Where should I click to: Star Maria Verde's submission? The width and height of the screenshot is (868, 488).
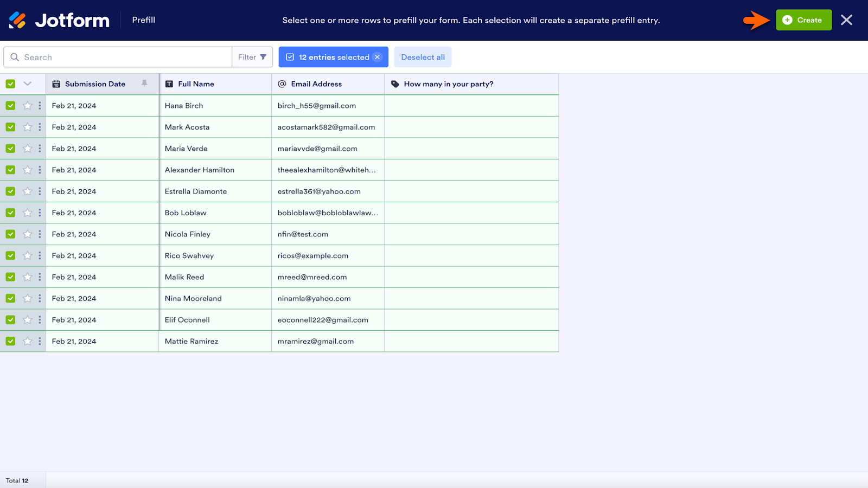28,149
